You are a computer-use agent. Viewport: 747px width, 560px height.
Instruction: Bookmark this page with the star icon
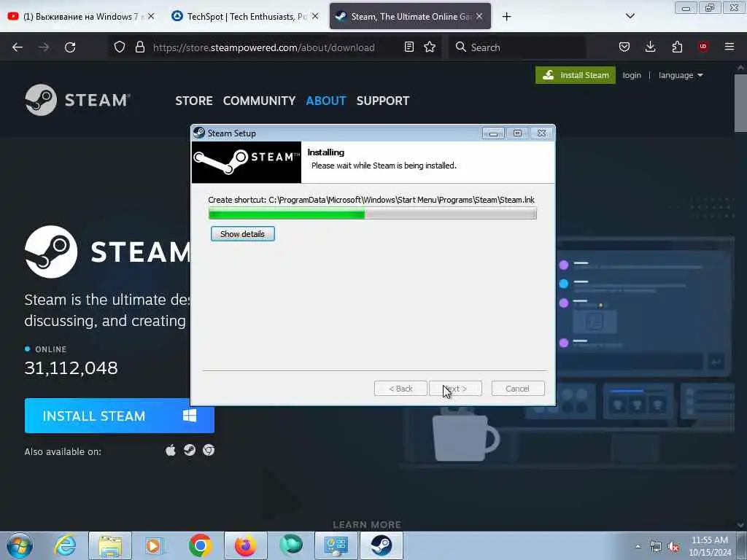pos(430,47)
